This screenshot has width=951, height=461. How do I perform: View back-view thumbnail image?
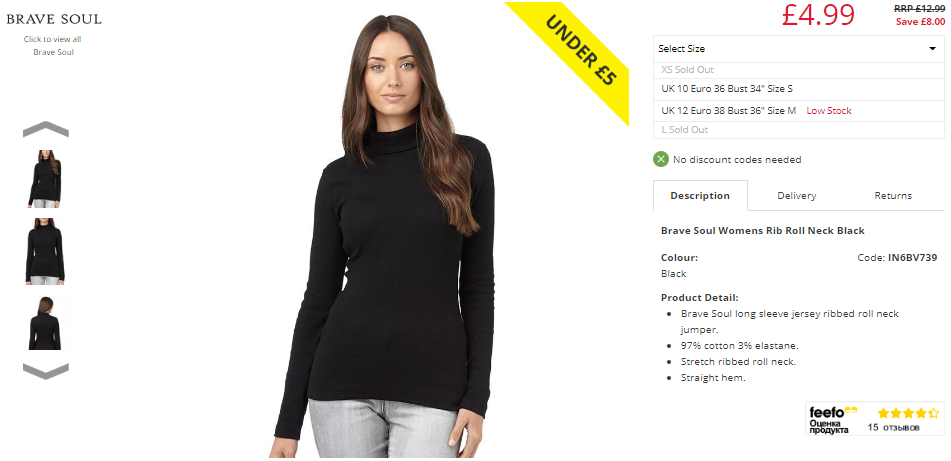(x=45, y=323)
